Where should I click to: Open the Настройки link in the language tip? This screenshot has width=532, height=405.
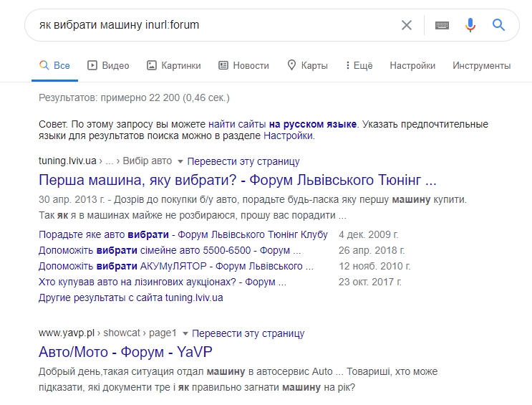pyautogui.click(x=288, y=136)
